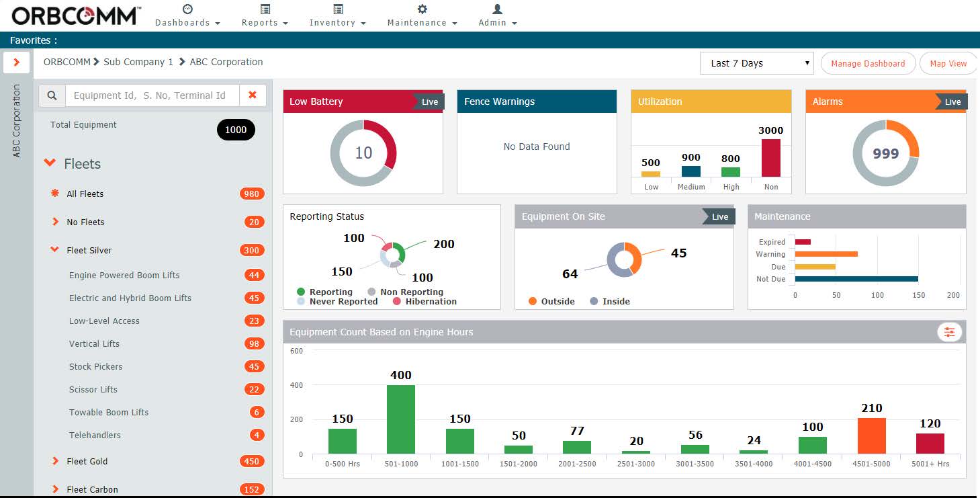Viewport: 980px width, 498px height.
Task: Click the Manage Dashboard button
Action: click(868, 63)
